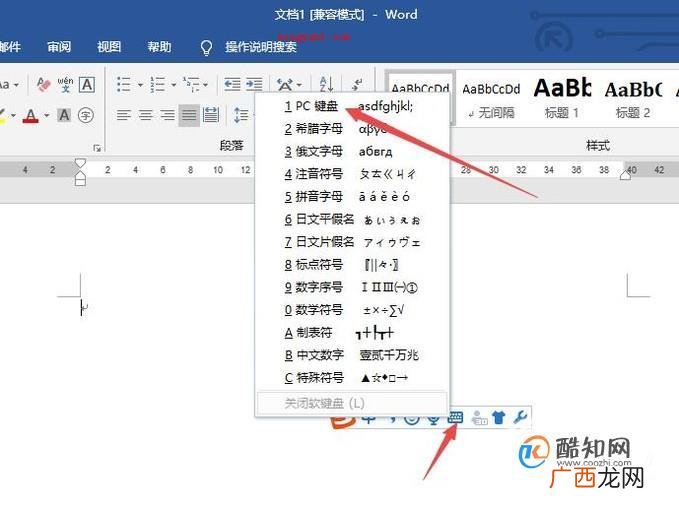Expand the Bullets dropdown arrow
The image size is (679, 506).
[140, 85]
